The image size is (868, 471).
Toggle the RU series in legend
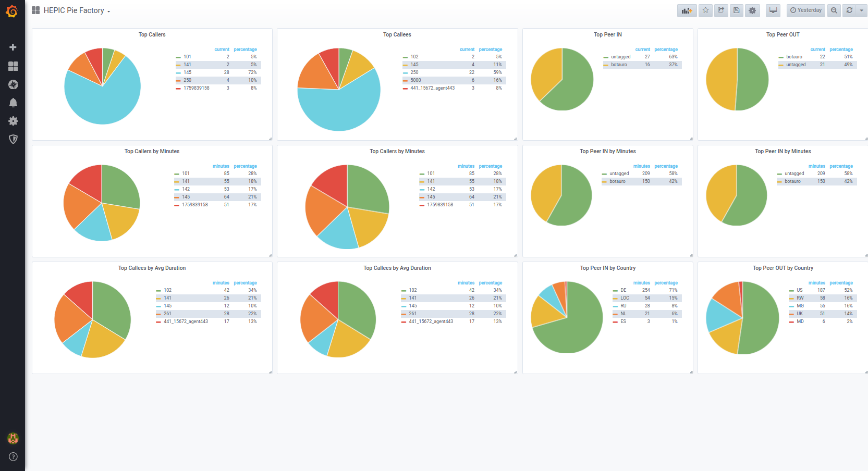624,306
